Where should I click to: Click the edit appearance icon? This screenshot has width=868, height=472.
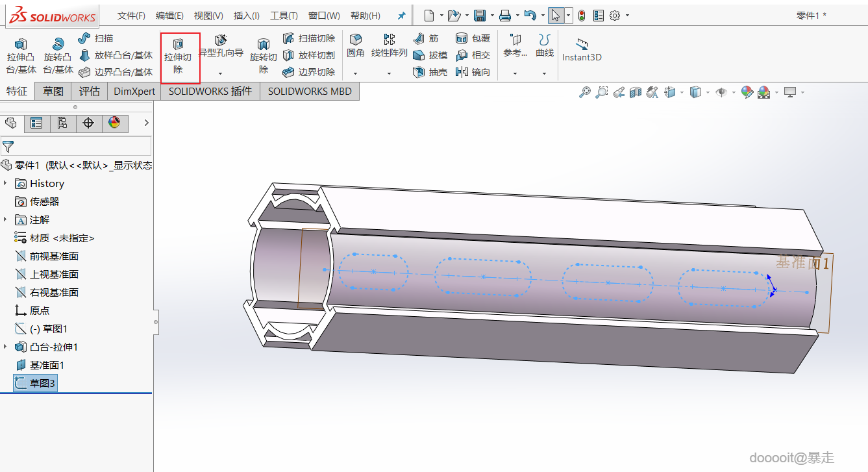[747, 92]
